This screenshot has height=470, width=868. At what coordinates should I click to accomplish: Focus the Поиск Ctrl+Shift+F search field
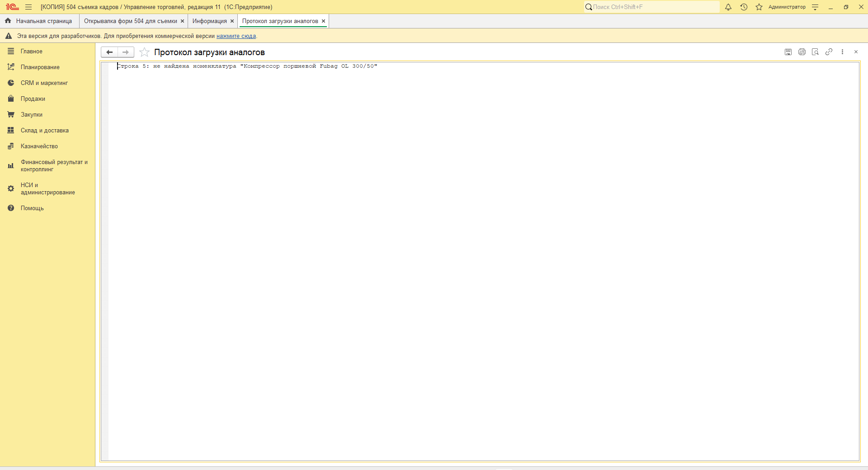pos(651,7)
